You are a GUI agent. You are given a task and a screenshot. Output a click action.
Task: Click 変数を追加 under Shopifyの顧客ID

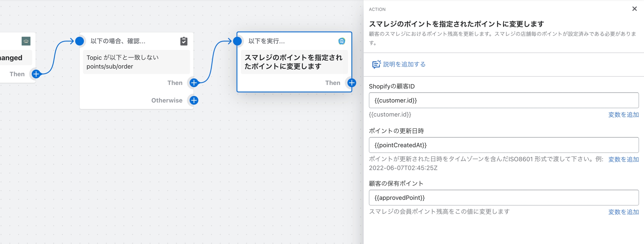624,115
